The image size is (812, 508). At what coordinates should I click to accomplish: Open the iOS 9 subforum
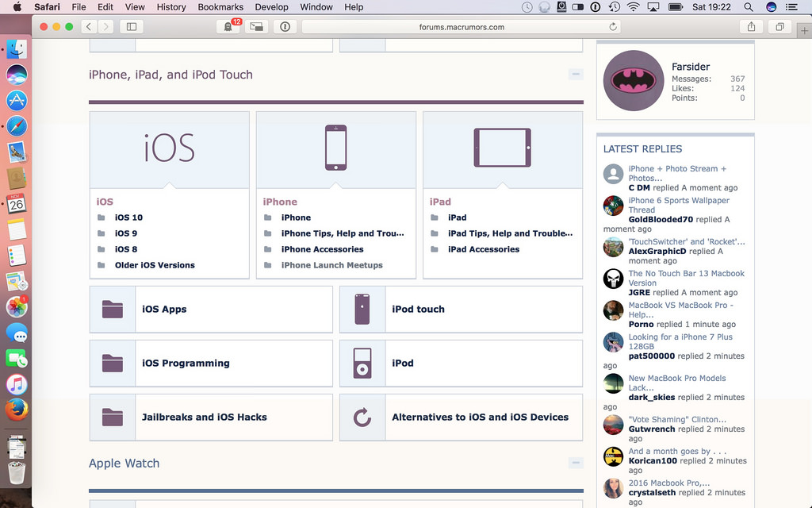126,233
